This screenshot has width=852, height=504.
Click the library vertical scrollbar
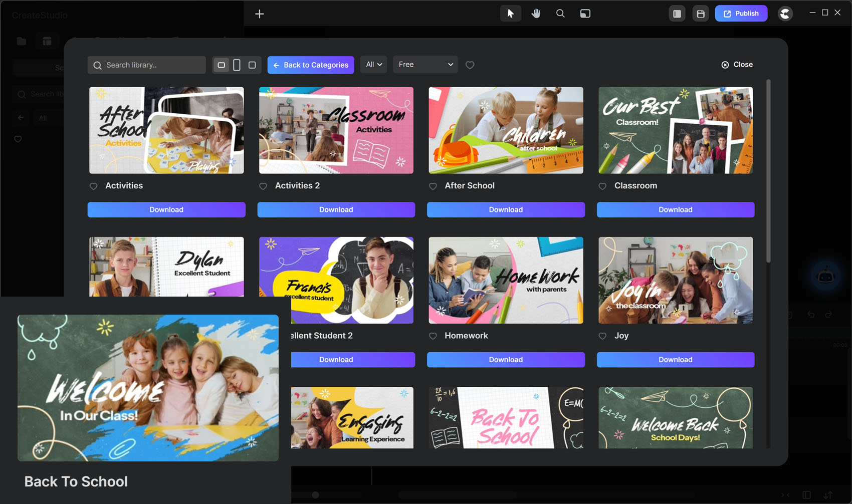click(768, 170)
